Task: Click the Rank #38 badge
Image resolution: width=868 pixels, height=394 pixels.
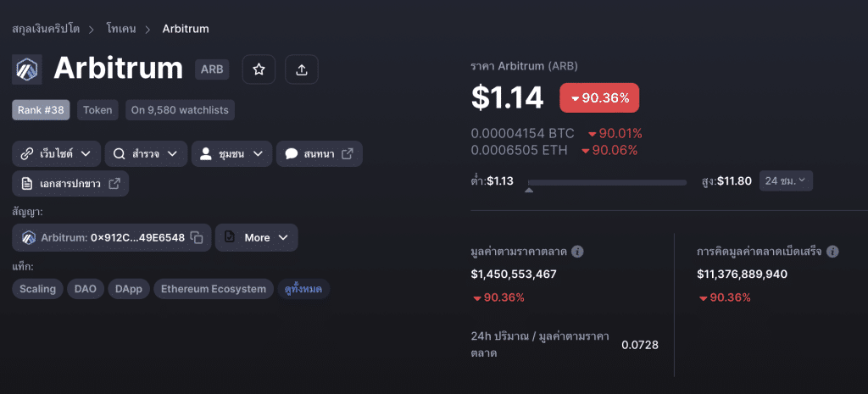Action: coord(42,110)
